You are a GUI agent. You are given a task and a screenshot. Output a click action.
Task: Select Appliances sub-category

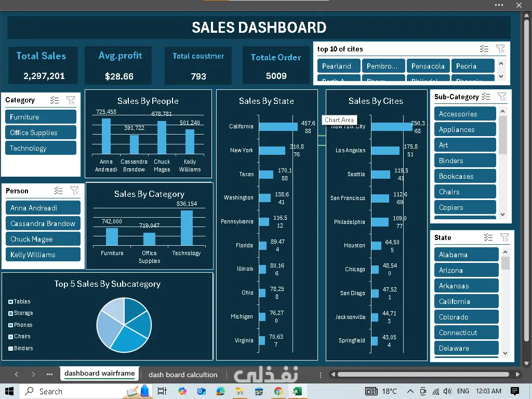[465, 129]
